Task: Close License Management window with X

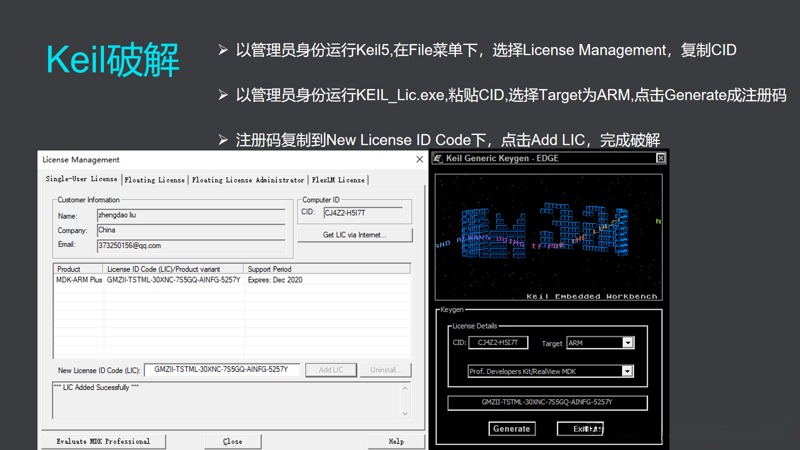Action: [419, 159]
